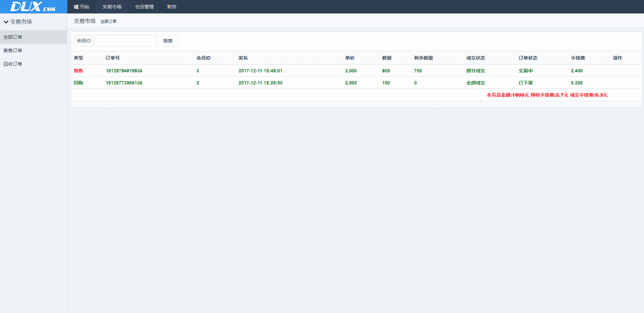Select 回收订单 in the sidebar

pos(33,64)
